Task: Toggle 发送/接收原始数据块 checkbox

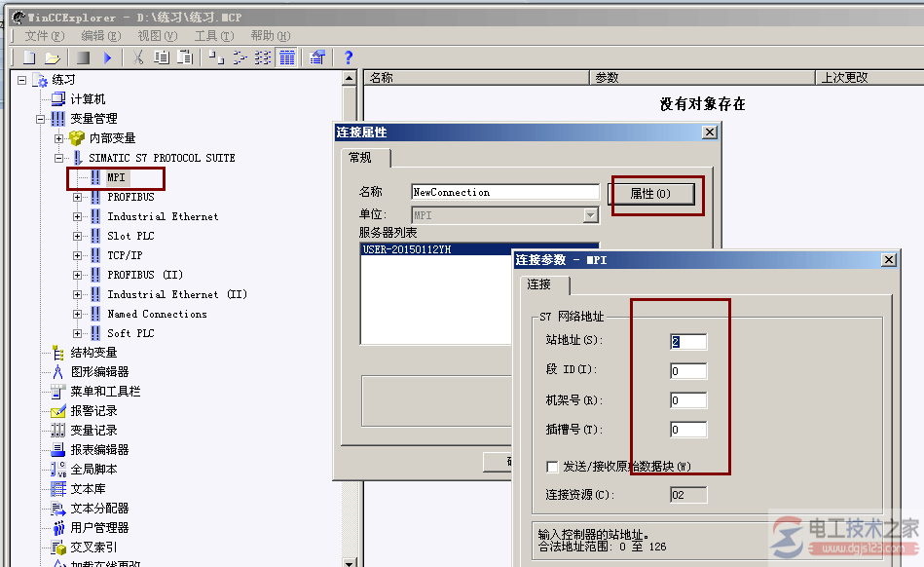Action: click(x=552, y=467)
